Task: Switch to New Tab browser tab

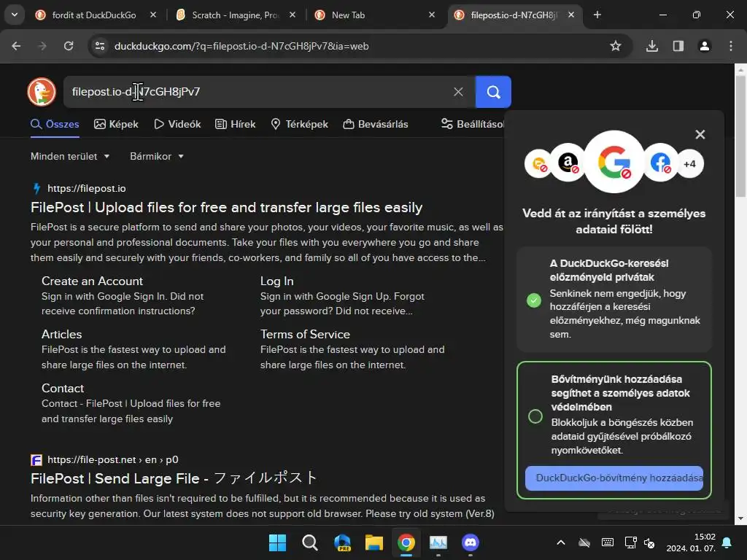Action: (x=348, y=15)
